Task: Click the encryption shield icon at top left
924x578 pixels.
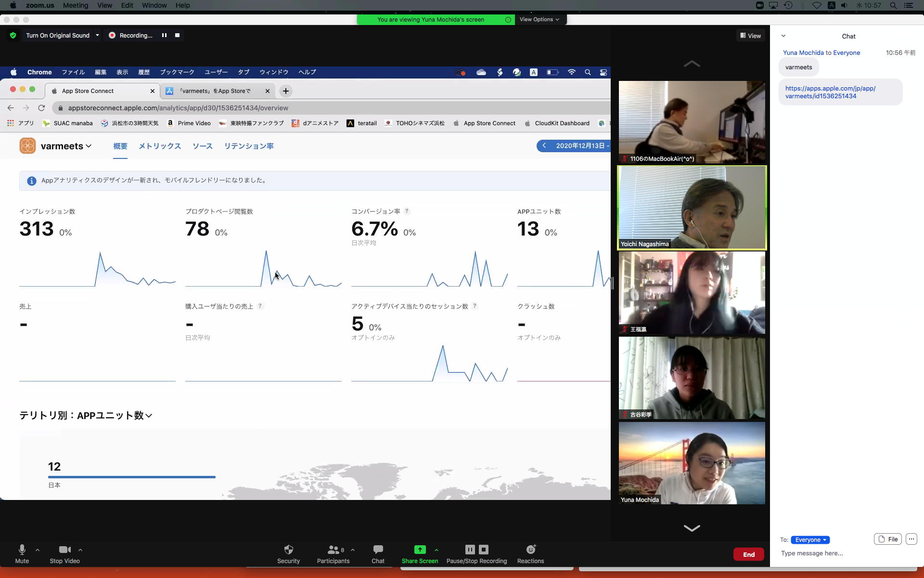Action: pyautogui.click(x=13, y=35)
